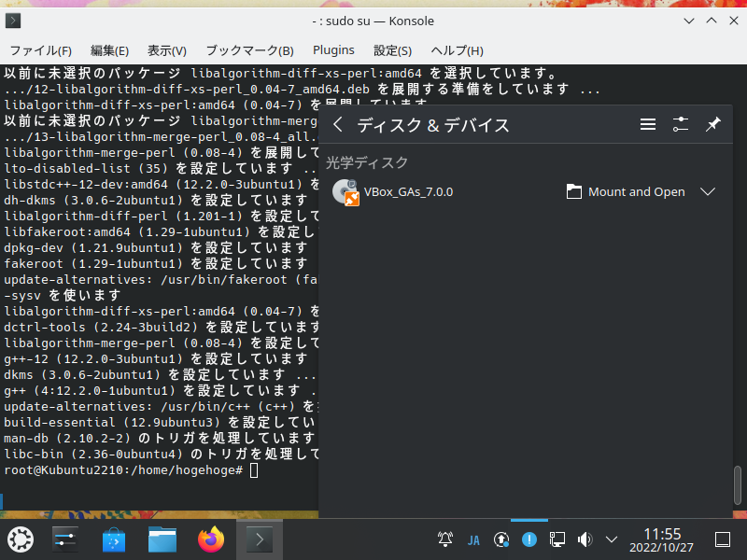
Task: Open the 設定(S) menu
Action: coord(392,50)
